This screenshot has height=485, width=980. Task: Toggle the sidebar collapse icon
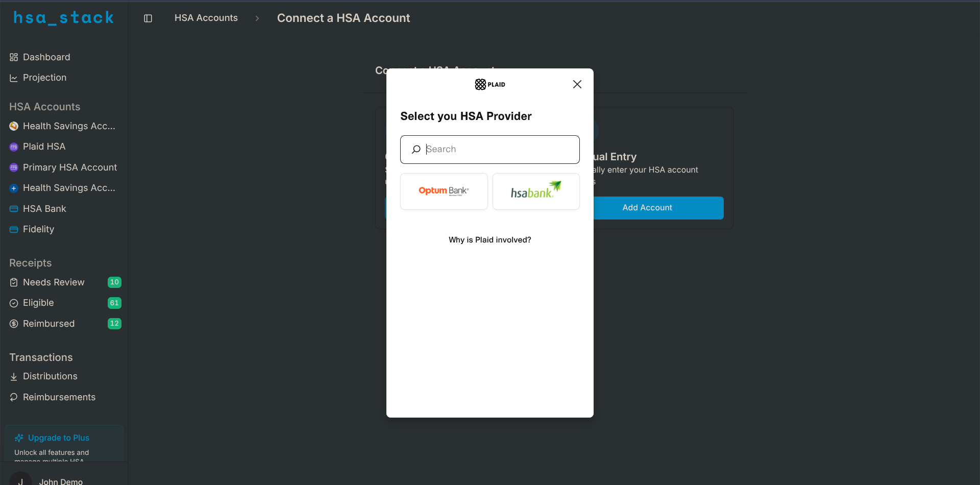click(148, 18)
